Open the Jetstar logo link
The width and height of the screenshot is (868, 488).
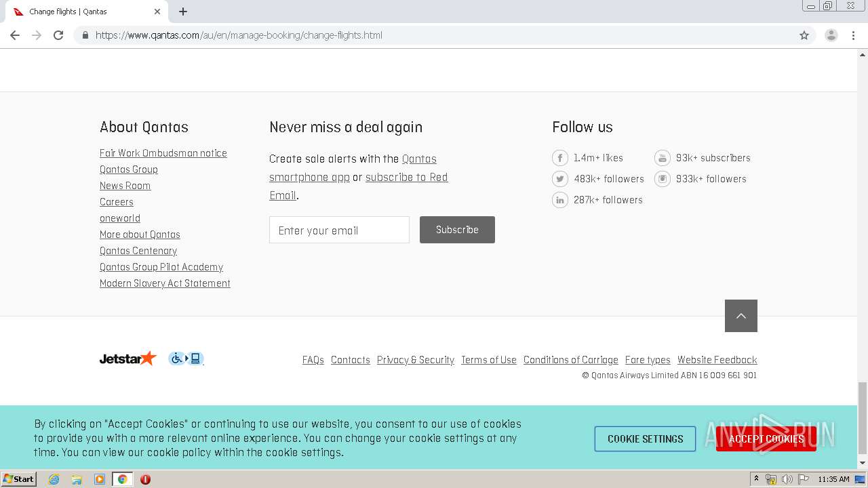(x=128, y=359)
